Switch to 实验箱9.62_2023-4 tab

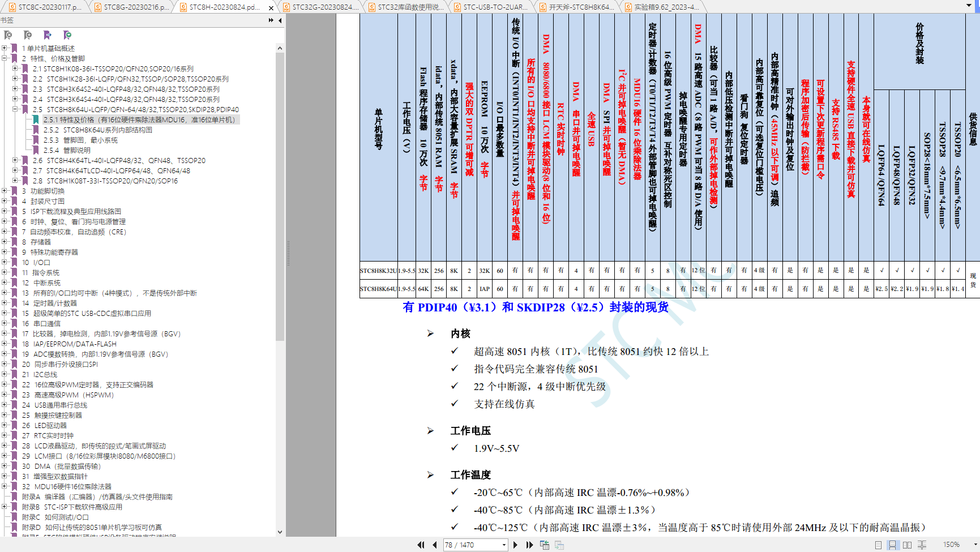click(x=661, y=7)
